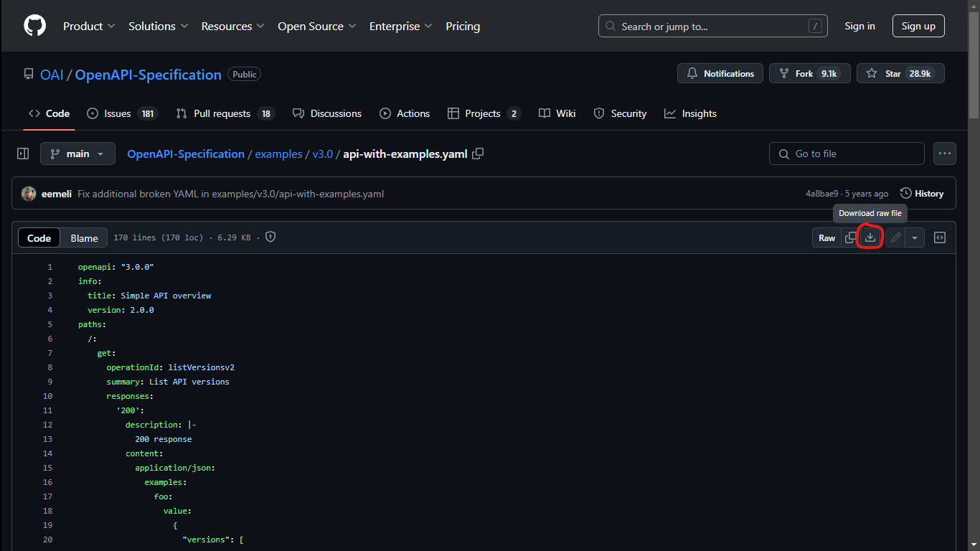The image size is (980, 551).
Task: Click the Sign up button
Action: [x=918, y=26]
